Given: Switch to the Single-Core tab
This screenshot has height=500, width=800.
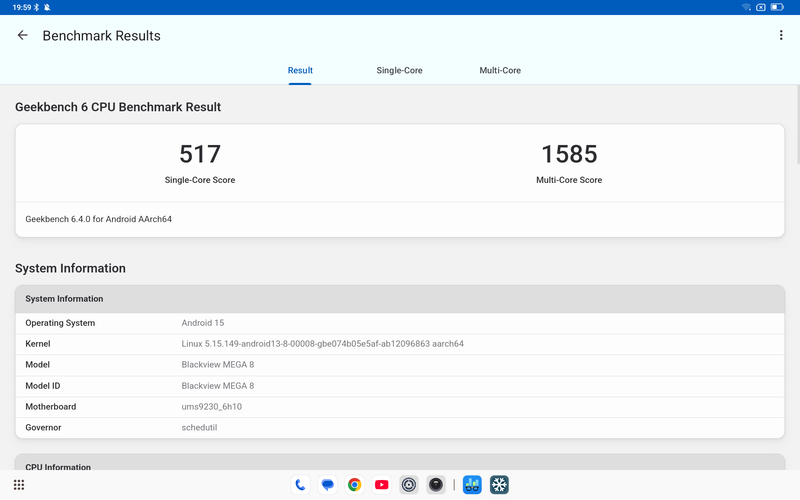Looking at the screenshot, I should [x=399, y=70].
